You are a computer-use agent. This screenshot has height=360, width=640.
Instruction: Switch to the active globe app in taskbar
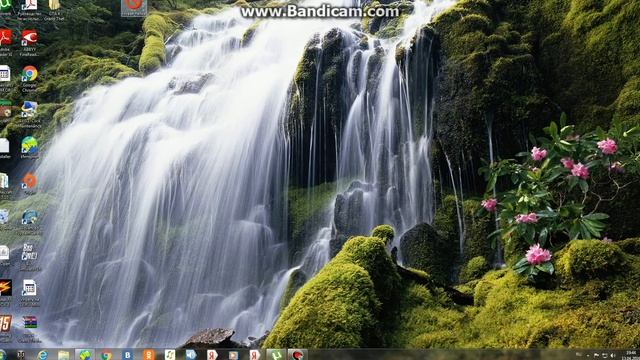click(x=84, y=355)
